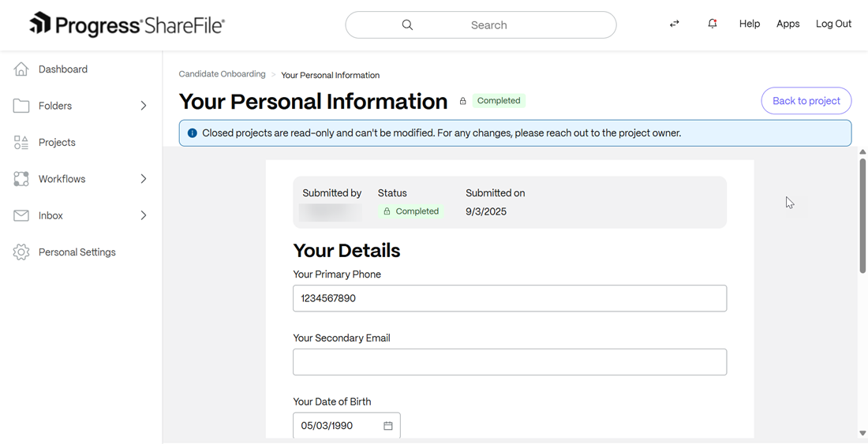
Task: Click the Your Personal Information page title
Action: [313, 102]
